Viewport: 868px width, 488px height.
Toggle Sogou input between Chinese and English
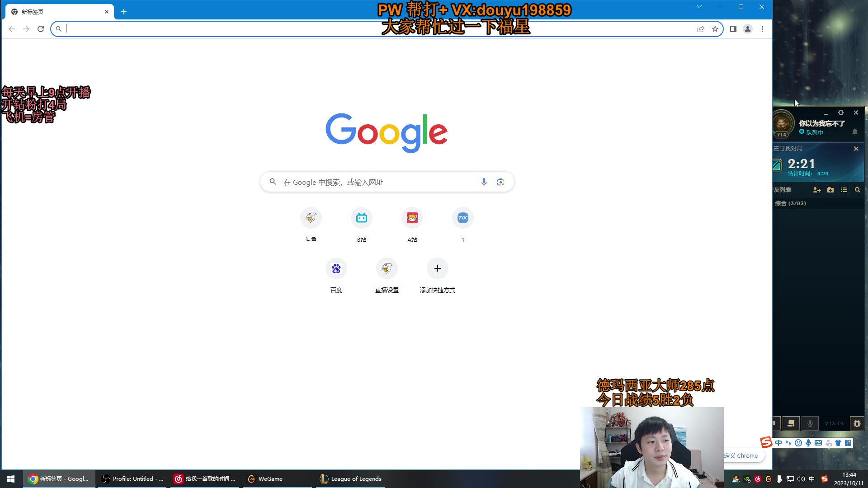pyautogui.click(x=778, y=443)
